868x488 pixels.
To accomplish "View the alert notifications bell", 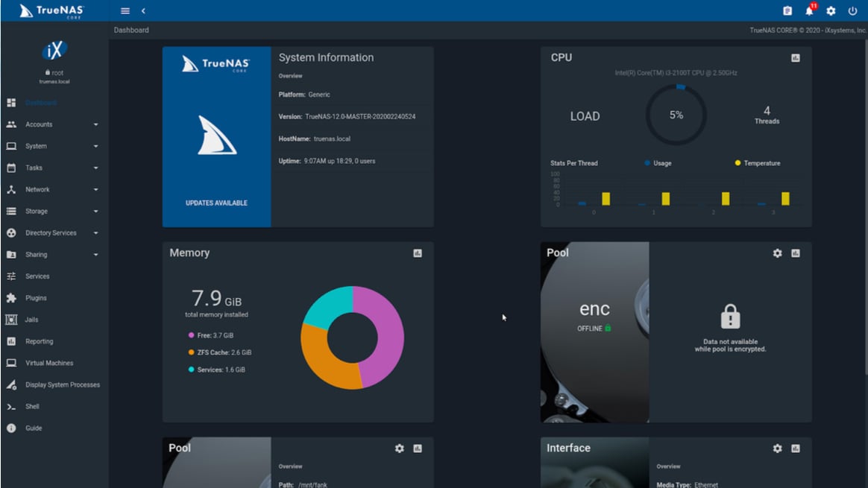I will [x=808, y=10].
